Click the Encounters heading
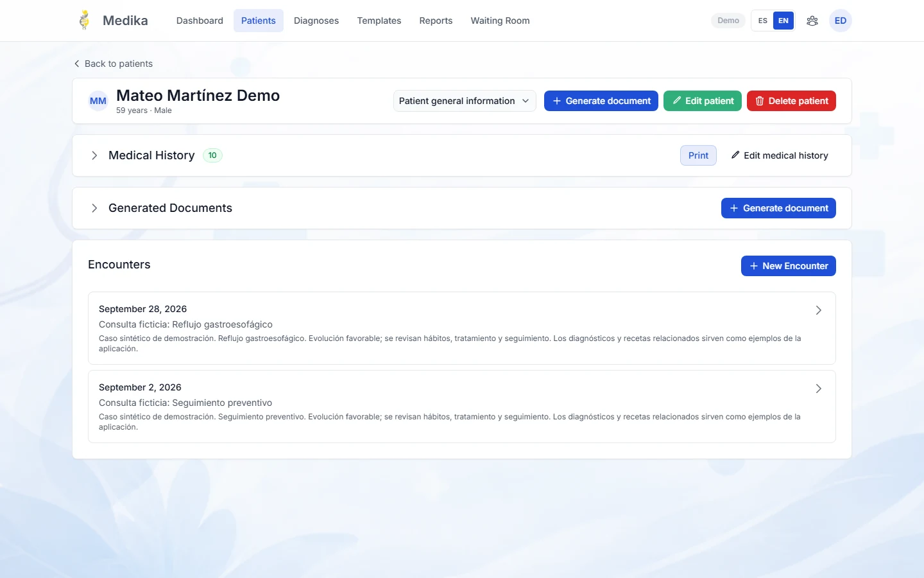 click(119, 265)
